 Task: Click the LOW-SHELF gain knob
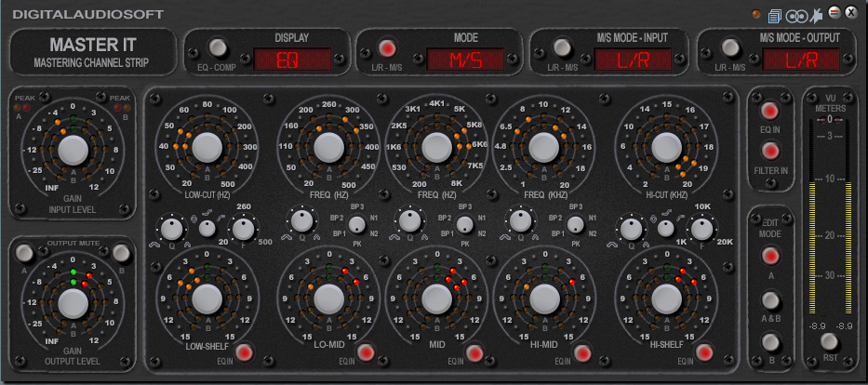(207, 299)
